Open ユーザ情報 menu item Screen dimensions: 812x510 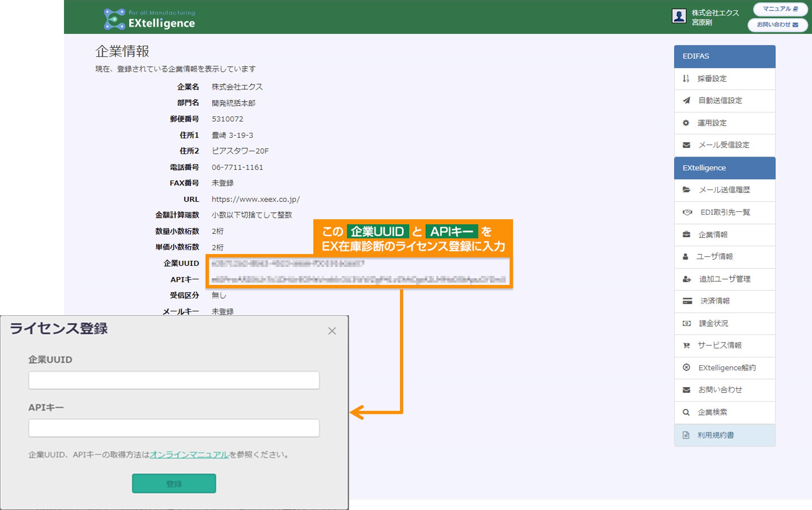click(724, 257)
